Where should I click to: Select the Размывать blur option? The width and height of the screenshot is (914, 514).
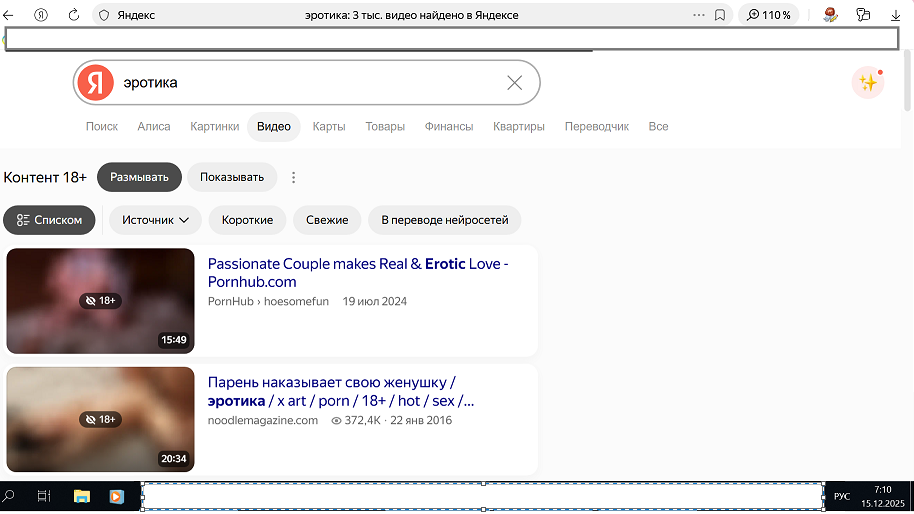[x=139, y=177]
